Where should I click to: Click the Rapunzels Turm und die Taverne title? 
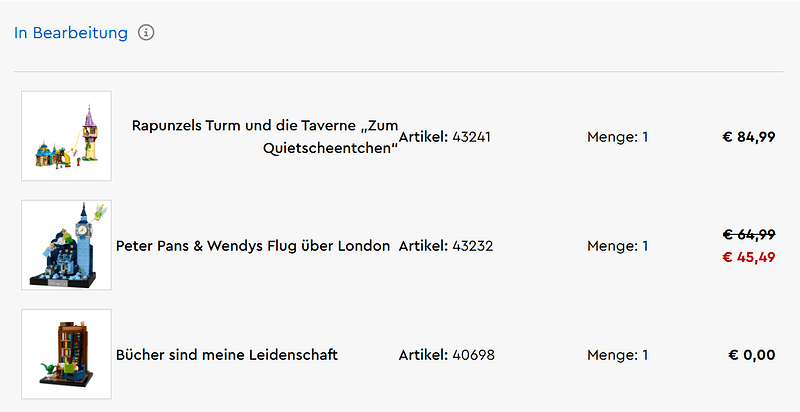click(x=265, y=137)
